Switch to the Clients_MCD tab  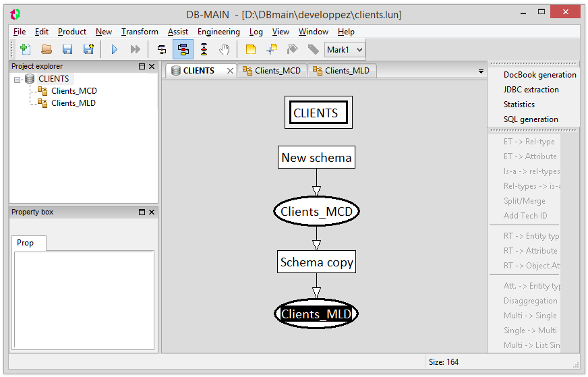tap(272, 71)
